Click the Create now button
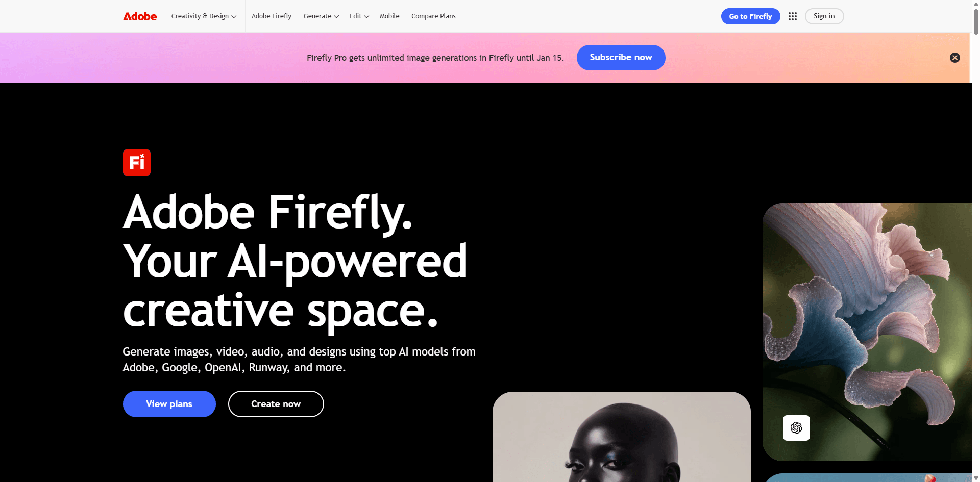The image size is (980, 482). 276,404
